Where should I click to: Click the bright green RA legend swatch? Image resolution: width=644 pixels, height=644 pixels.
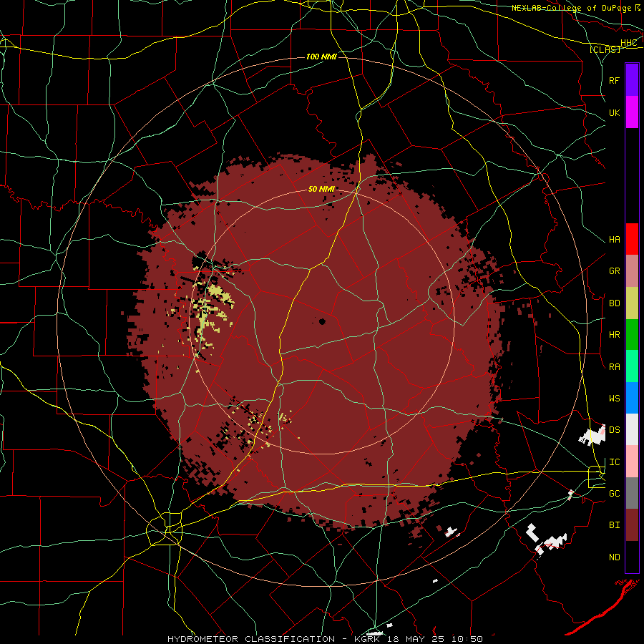point(632,366)
